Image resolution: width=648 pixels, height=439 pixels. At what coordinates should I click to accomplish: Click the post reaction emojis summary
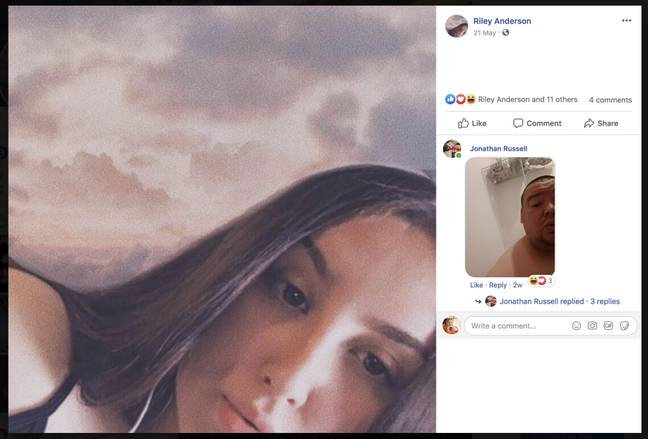tap(460, 99)
